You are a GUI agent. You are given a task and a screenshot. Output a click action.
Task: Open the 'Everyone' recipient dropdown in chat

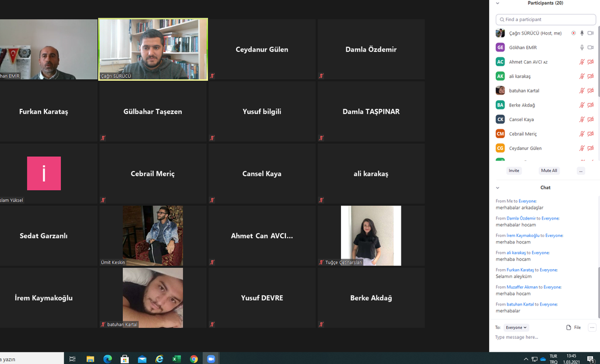point(516,328)
